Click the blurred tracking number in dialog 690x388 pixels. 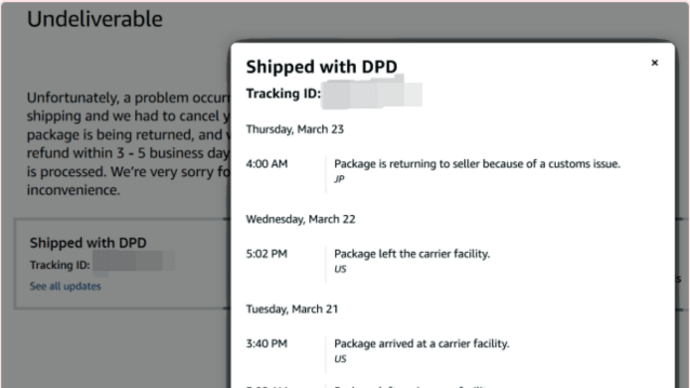[371, 93]
